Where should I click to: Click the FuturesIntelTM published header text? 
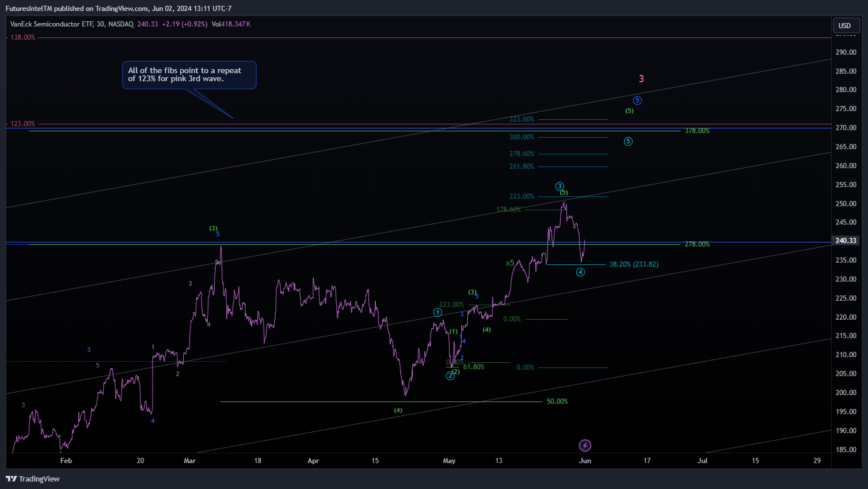[x=119, y=9]
